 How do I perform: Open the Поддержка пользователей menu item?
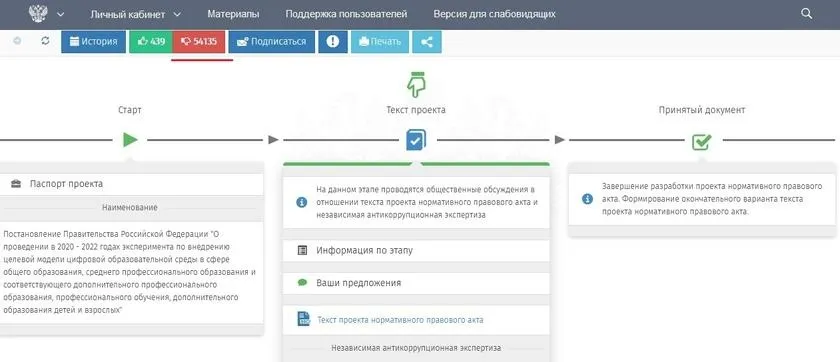coord(347,14)
